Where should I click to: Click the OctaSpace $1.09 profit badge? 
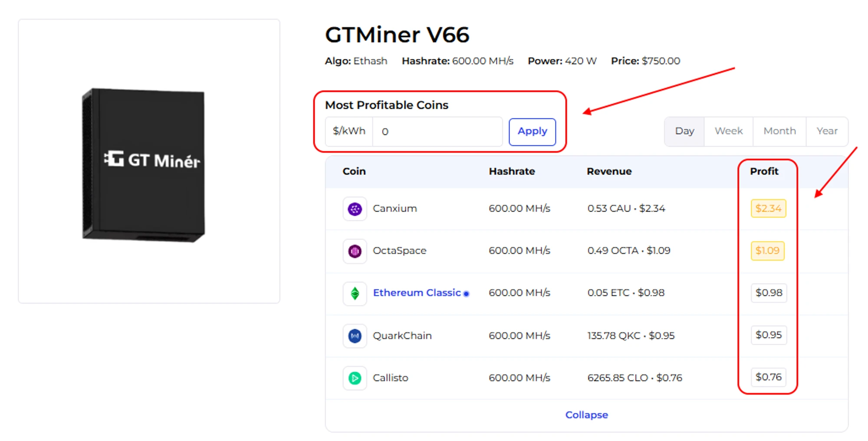(767, 251)
